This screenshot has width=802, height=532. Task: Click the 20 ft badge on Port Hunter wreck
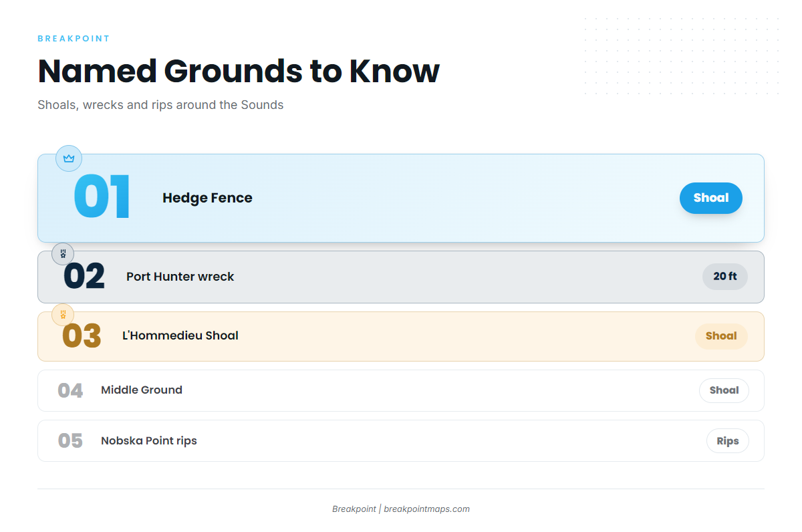pyautogui.click(x=725, y=276)
